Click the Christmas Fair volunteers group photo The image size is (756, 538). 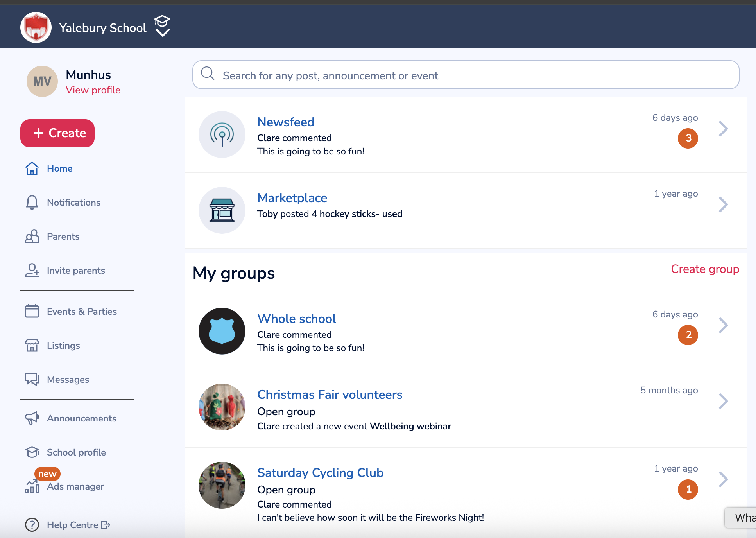point(222,407)
